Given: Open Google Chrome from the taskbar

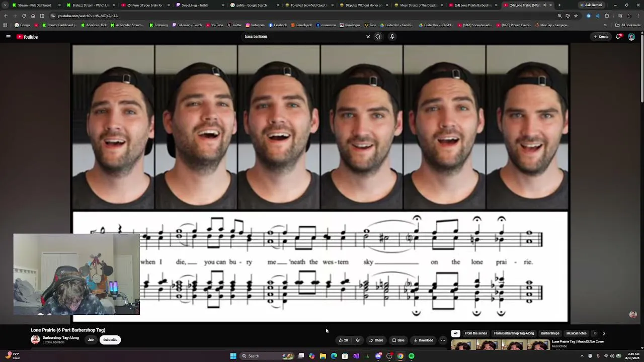Looking at the screenshot, I should click(x=400, y=356).
